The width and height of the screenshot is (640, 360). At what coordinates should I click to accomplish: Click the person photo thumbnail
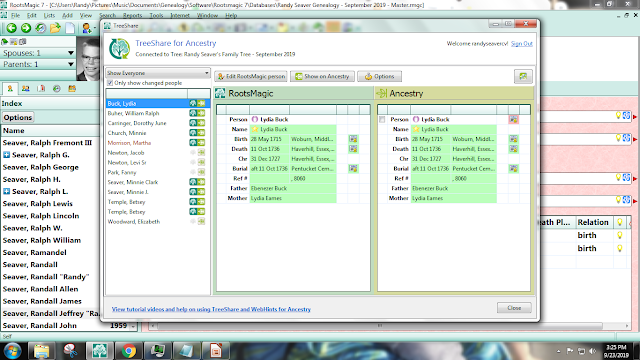[88, 58]
